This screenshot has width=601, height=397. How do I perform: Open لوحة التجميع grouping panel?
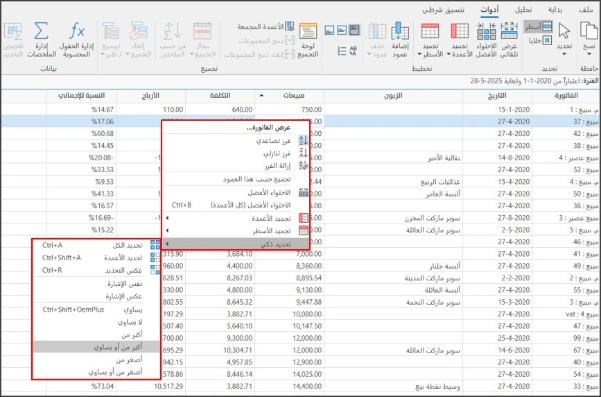pyautogui.click(x=308, y=40)
